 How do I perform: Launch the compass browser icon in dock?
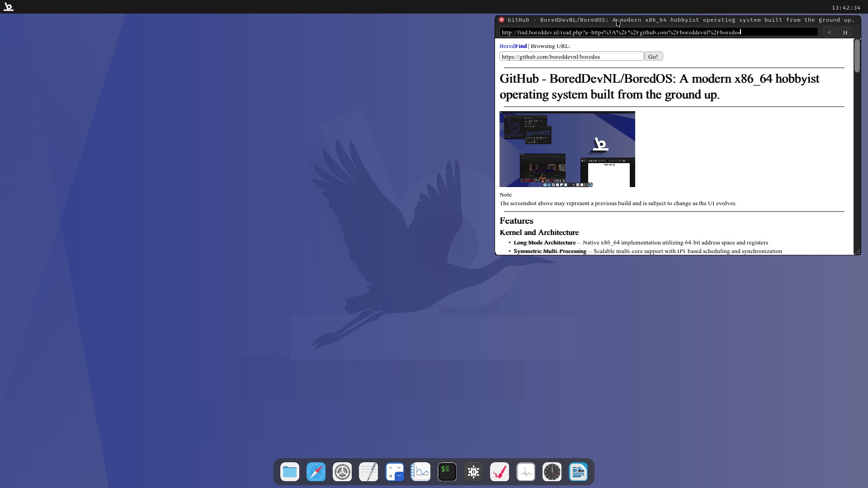[316, 472]
